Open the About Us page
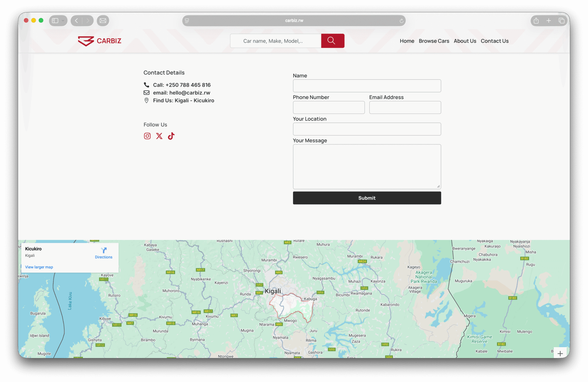Screen dimensions: 588x382 (x=465, y=41)
